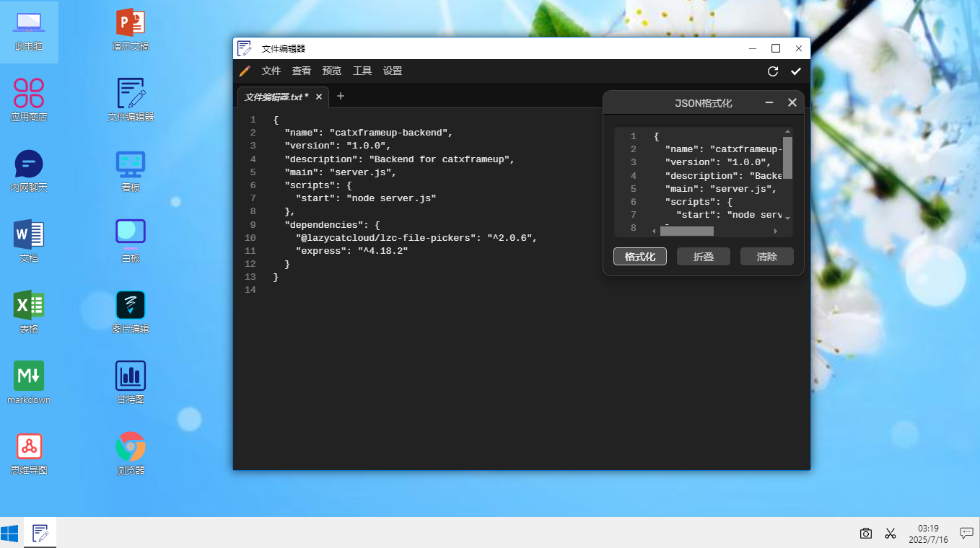The image size is (980, 548).
Task: Click the checkmark confirm icon in toolbar
Action: pyautogui.click(x=796, y=71)
